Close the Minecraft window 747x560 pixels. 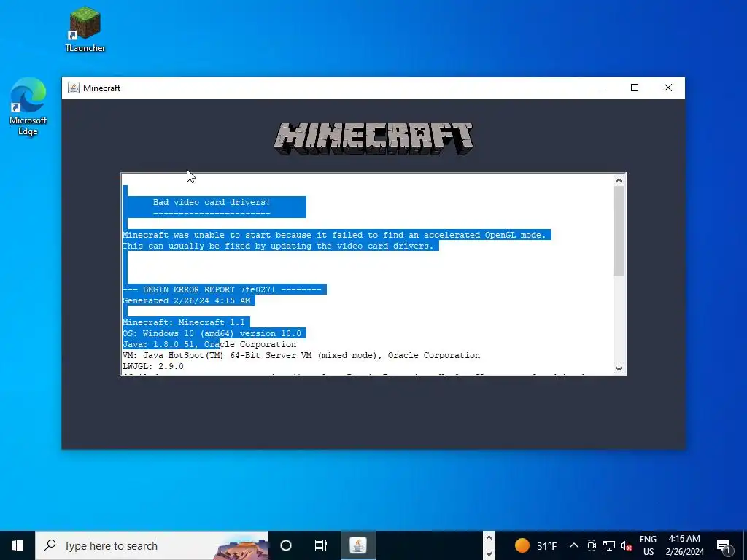668,87
